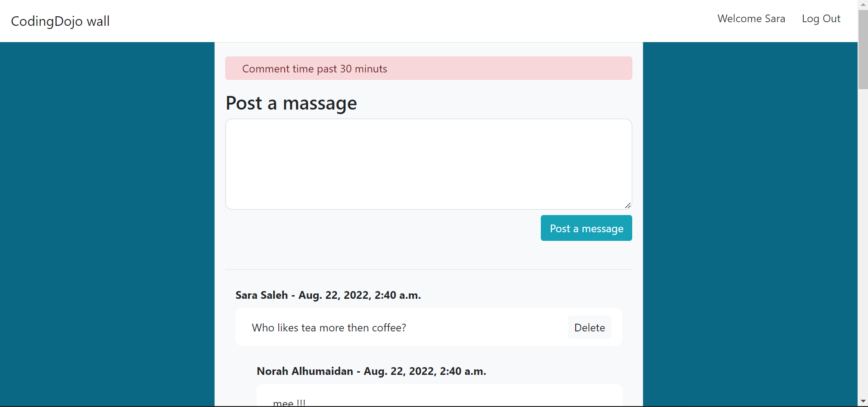The image size is (868, 407).
Task: Click the teal background left of the wall
Action: [107, 224]
